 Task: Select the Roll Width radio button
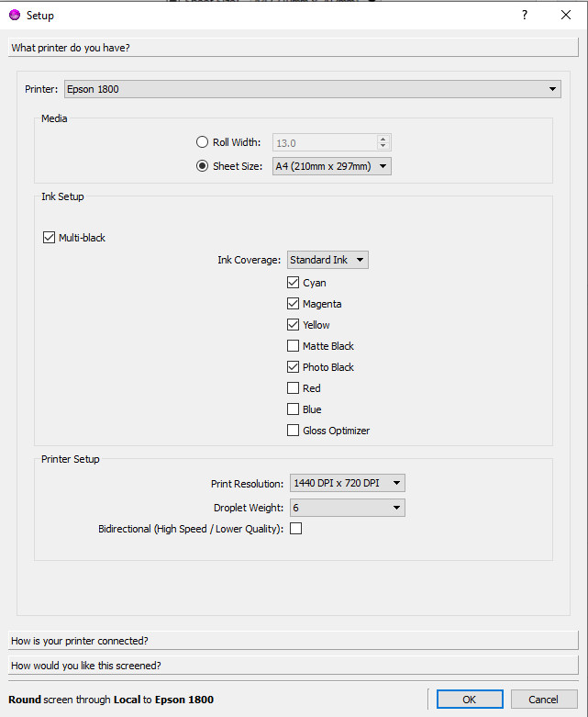pos(203,142)
